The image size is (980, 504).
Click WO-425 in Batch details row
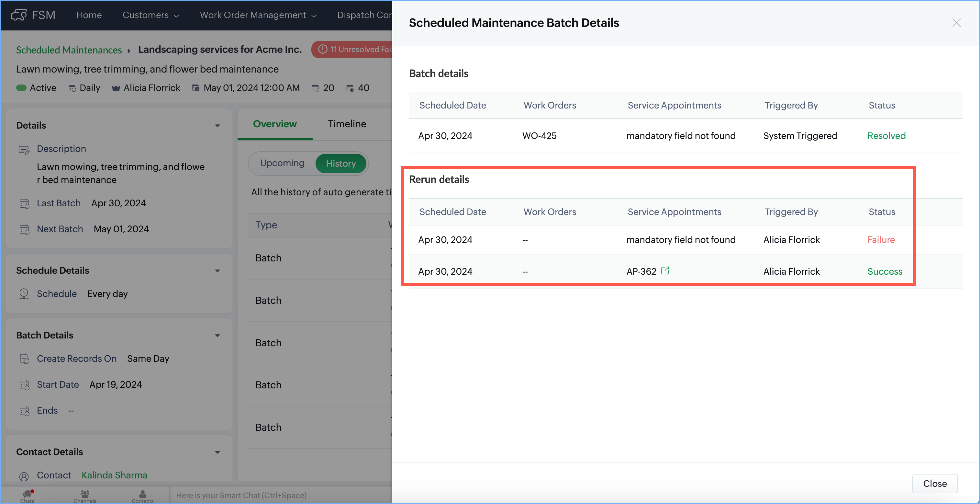coord(539,136)
